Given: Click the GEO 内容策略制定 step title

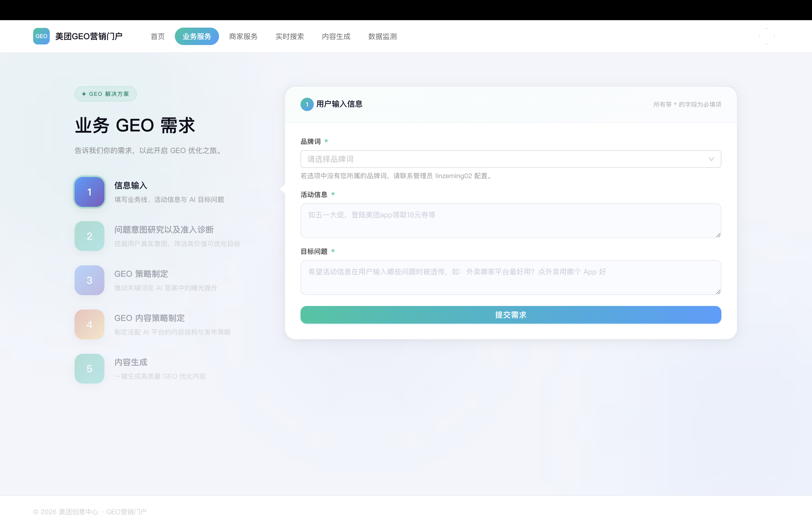Looking at the screenshot, I should [x=149, y=318].
